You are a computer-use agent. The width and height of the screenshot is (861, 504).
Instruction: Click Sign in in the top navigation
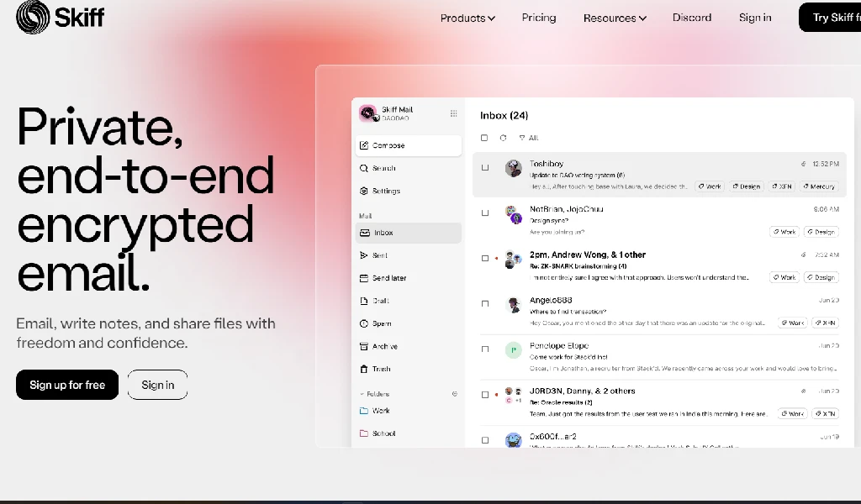[x=755, y=18]
